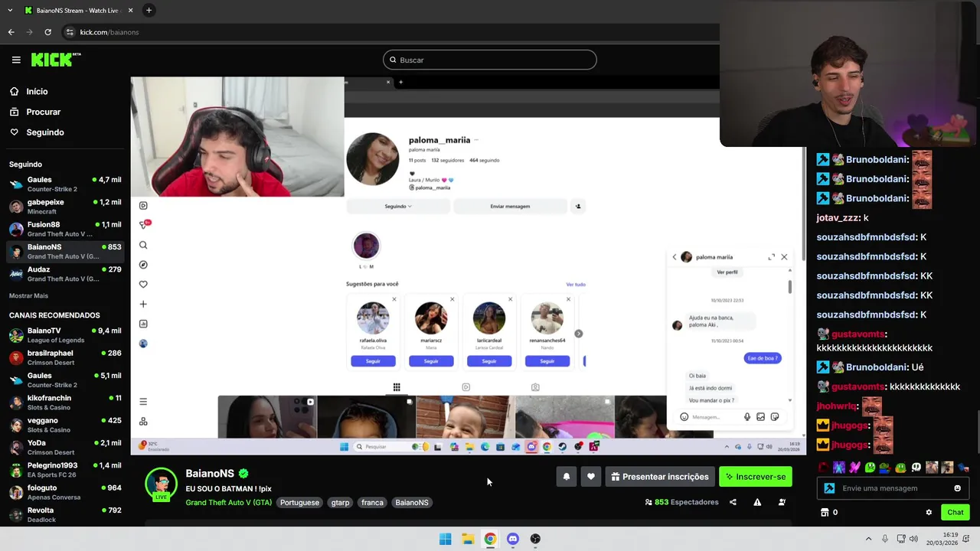Image resolution: width=980 pixels, height=551 pixels.
Task: Open OBS Studio from the taskbar
Action: tap(535, 539)
